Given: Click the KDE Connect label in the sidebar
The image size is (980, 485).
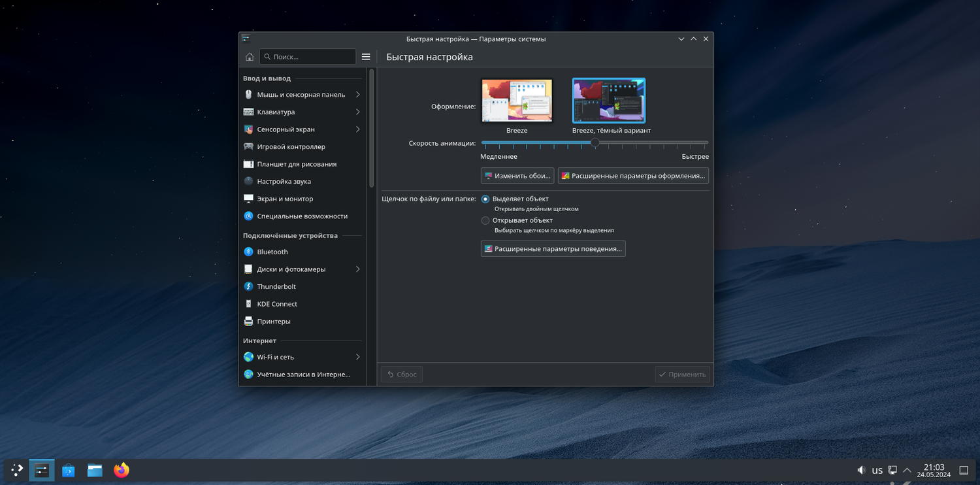Looking at the screenshot, I should [x=277, y=304].
